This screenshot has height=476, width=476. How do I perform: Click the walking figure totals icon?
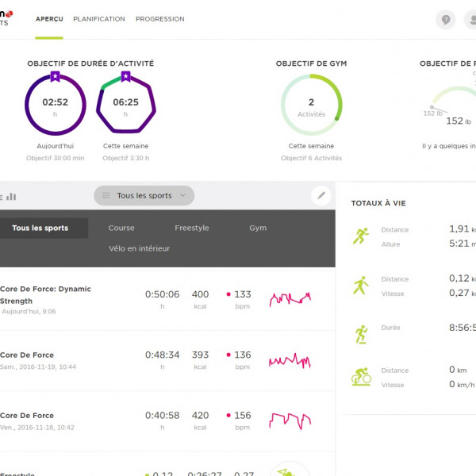pos(361,286)
